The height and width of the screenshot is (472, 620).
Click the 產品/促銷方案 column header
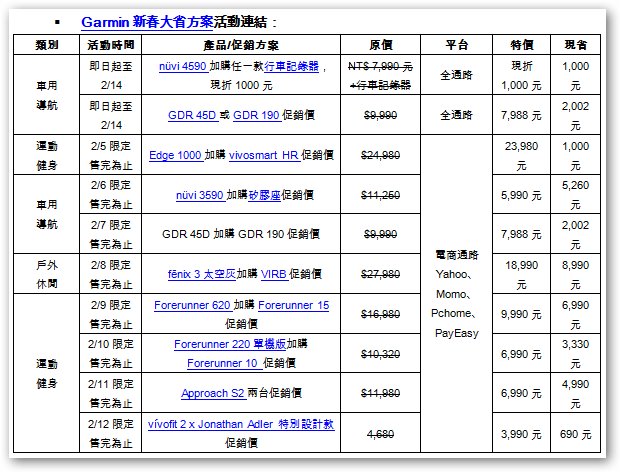(x=245, y=45)
